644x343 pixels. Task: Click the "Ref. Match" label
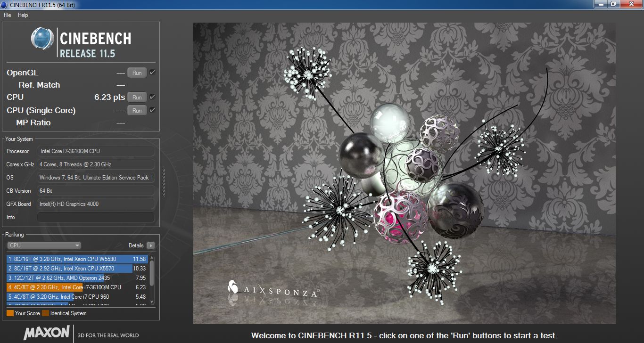pos(39,85)
